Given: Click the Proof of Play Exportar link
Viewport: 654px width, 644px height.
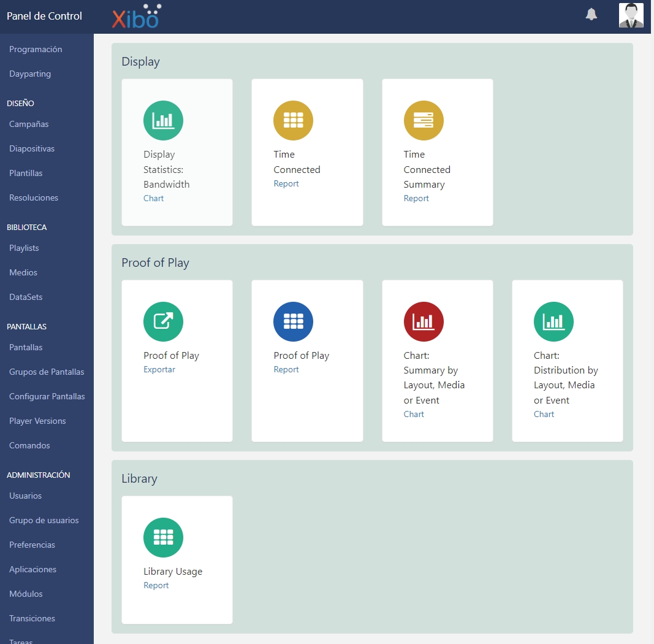Looking at the screenshot, I should click(x=159, y=369).
